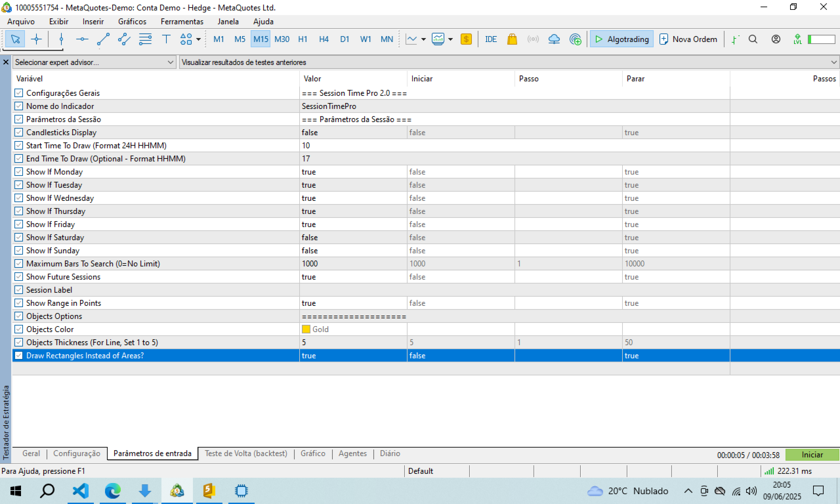Select the text label tool

166,39
